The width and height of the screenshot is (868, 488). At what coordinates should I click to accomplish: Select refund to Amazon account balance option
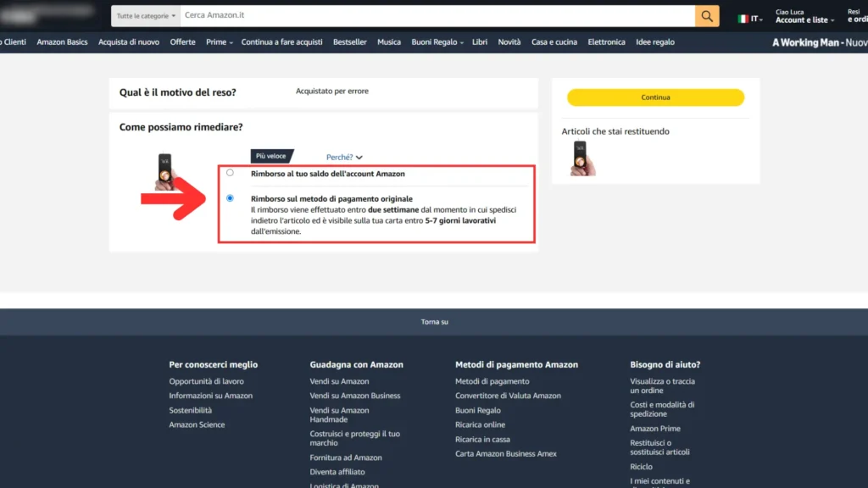coord(230,173)
